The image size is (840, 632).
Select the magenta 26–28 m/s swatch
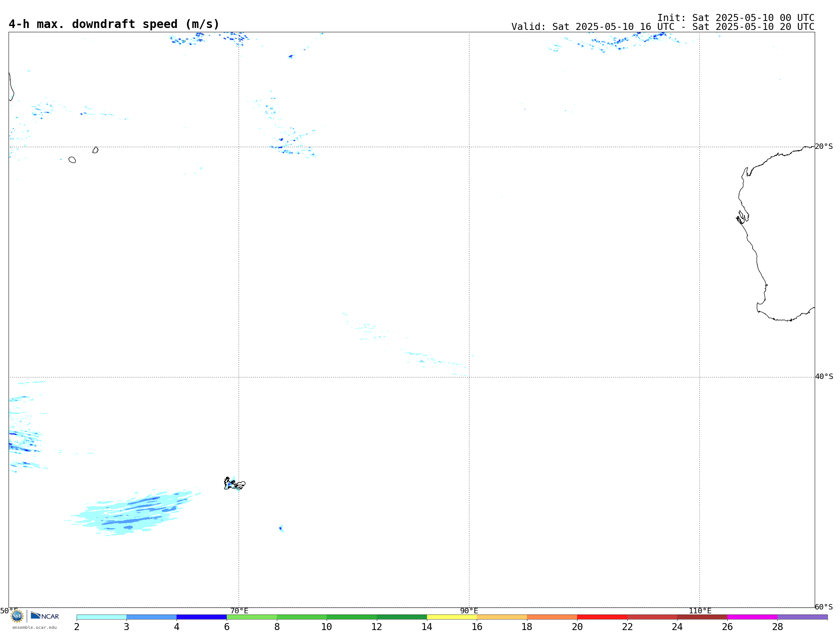(x=752, y=617)
